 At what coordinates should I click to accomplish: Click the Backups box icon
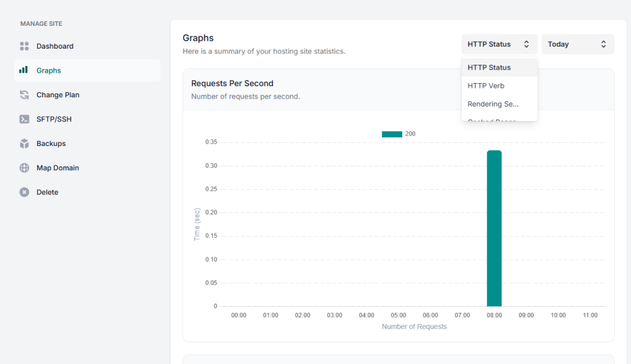[24, 144]
